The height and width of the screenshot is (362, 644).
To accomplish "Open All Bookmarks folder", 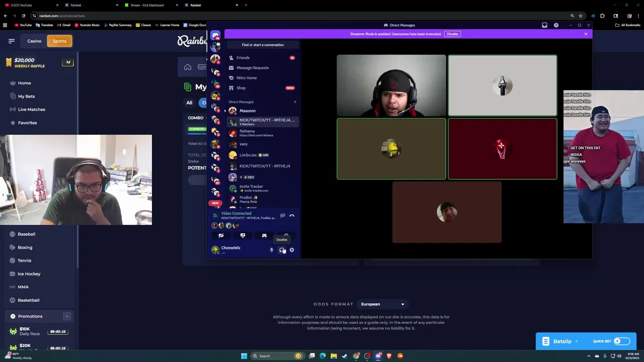I will [627, 25].
